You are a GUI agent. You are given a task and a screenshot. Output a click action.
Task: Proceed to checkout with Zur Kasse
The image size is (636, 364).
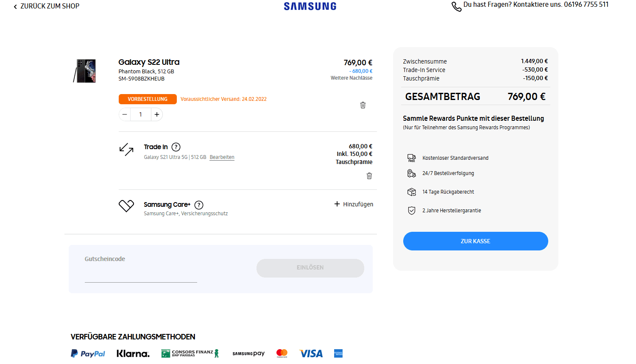point(475,241)
